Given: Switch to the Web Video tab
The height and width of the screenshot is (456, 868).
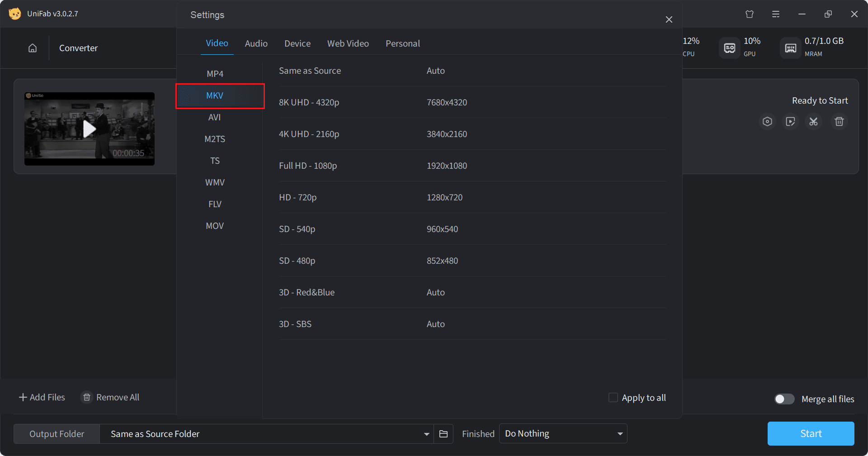Looking at the screenshot, I should tap(348, 43).
